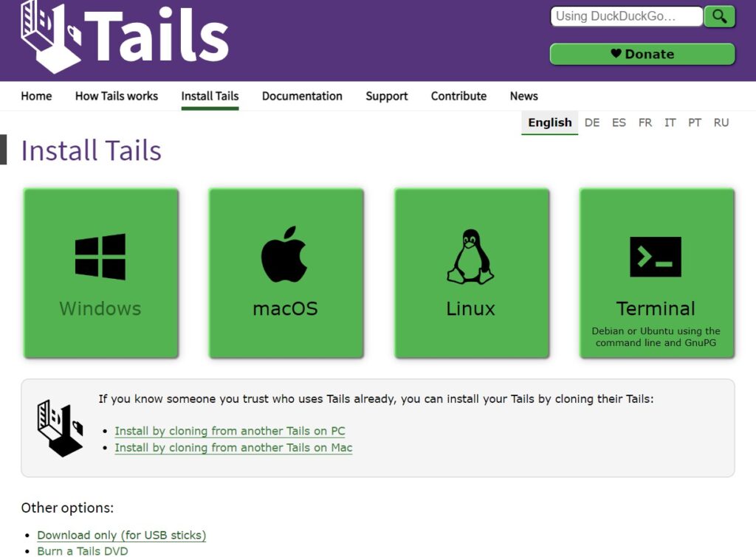Image resolution: width=756 pixels, height=557 pixels.
Task: Open the Terminal command prompt icon tile
Action: click(656, 257)
